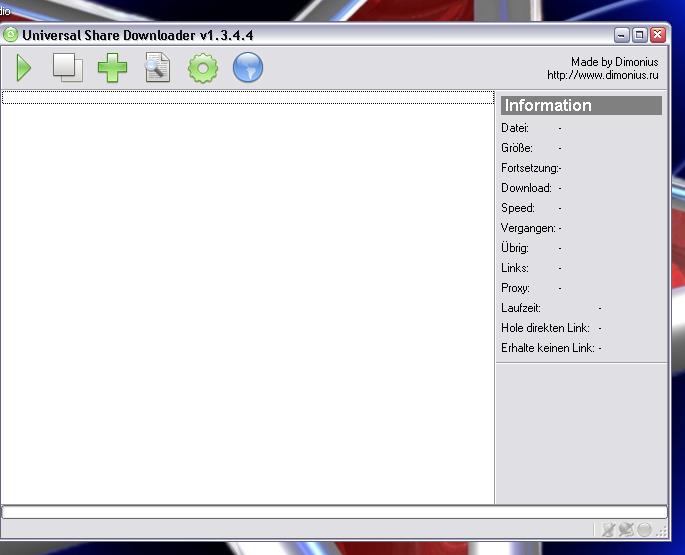Click the Datei: label
Viewport: 685px width, 555px height.
pyautogui.click(x=515, y=128)
